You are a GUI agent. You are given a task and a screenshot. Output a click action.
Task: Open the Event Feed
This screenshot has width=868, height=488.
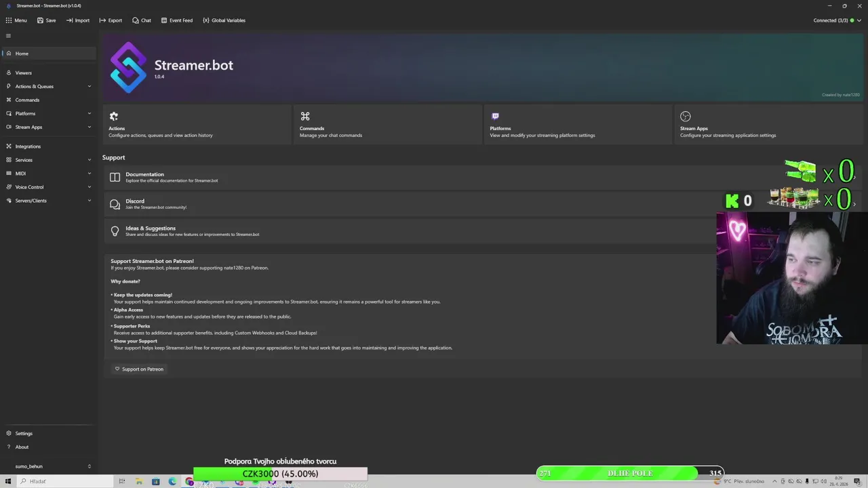[x=177, y=20]
